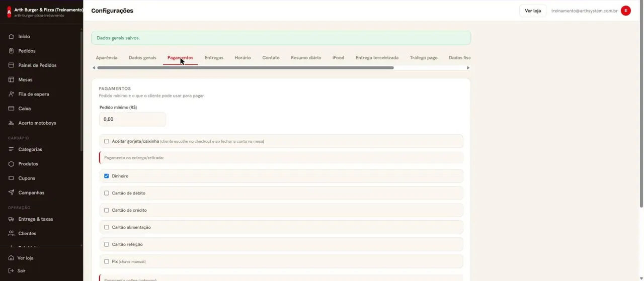Click the Dados gerais salvos notification
644x281 pixels.
[281, 38]
